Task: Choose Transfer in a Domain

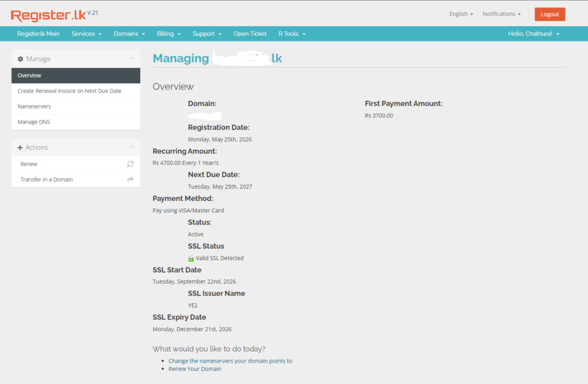Action: tap(76, 179)
